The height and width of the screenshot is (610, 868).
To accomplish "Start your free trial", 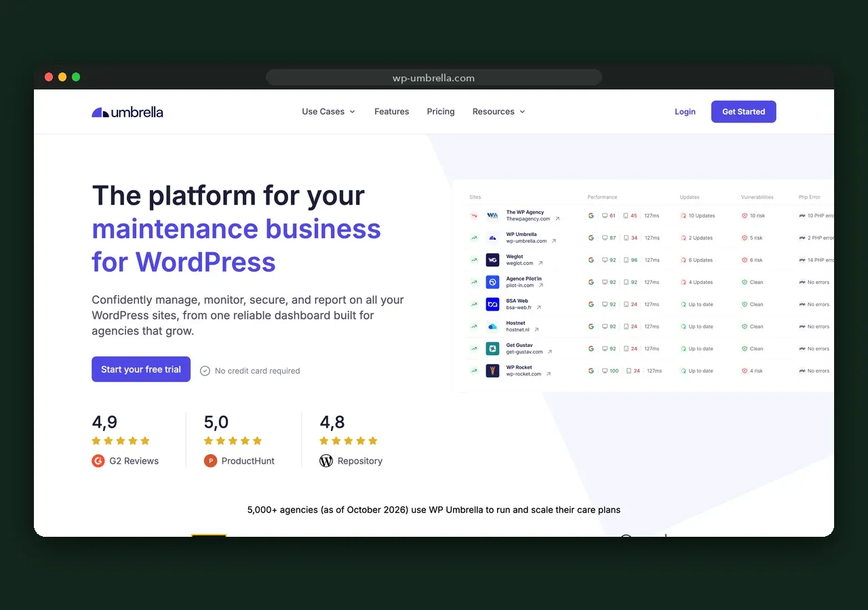I will (x=141, y=369).
